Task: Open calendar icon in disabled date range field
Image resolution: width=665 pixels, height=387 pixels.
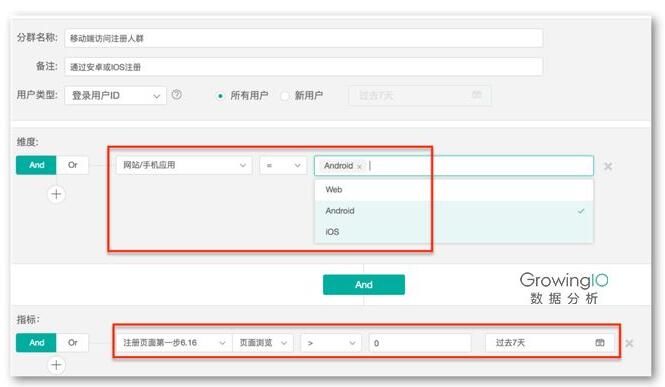Action: pyautogui.click(x=477, y=95)
